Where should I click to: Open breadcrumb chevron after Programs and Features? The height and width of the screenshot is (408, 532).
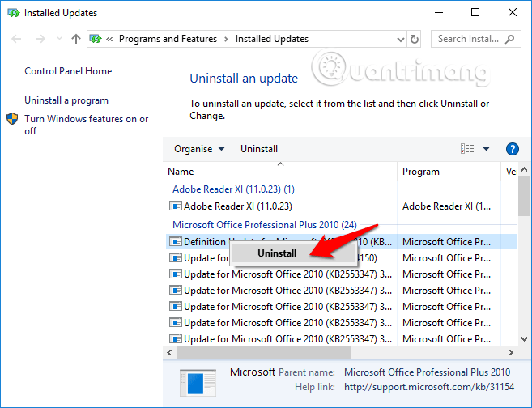coord(226,40)
